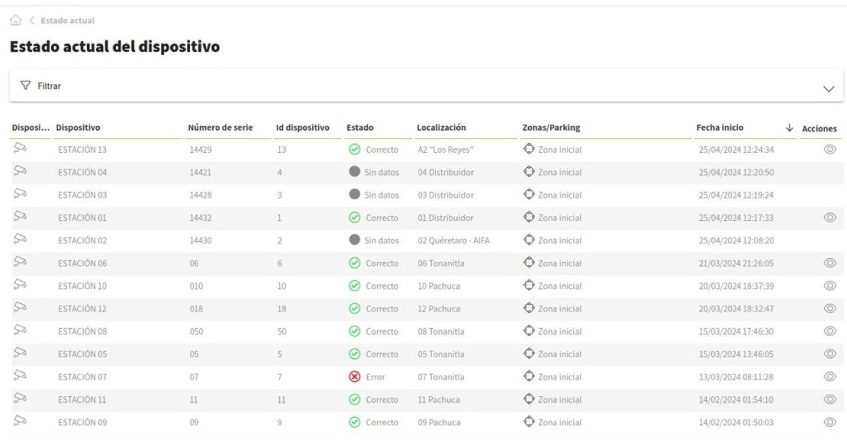Image resolution: width=847 pixels, height=442 pixels.
Task: Sort by Número de serie column header
Action: [x=220, y=128]
